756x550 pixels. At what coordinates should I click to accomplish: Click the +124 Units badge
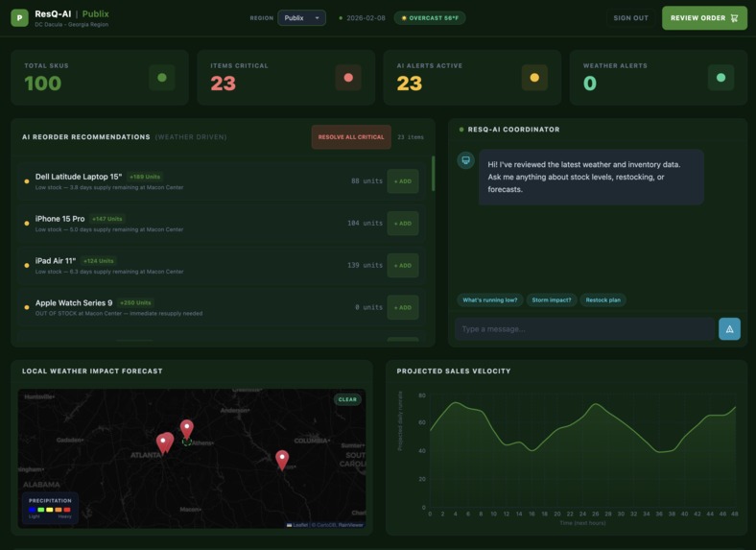coord(99,261)
